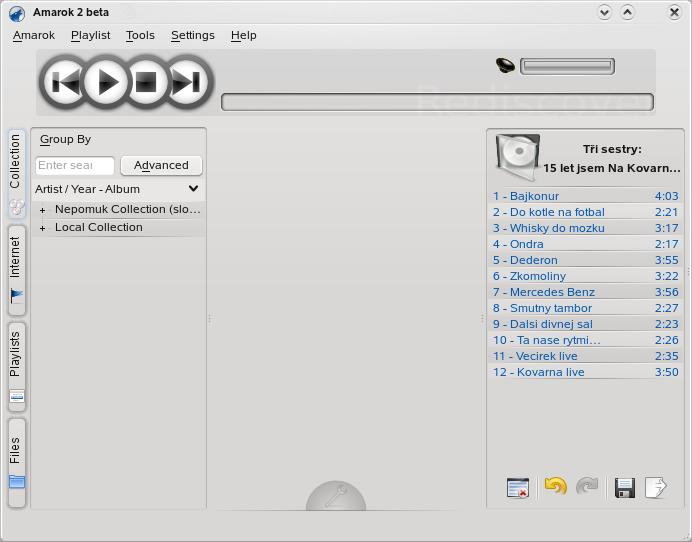Open the Playlist menu
Screen dimensions: 692x542
pos(90,35)
